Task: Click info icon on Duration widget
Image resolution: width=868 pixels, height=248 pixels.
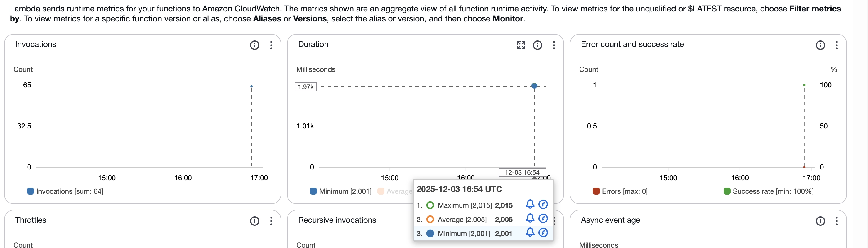Action: (538, 45)
